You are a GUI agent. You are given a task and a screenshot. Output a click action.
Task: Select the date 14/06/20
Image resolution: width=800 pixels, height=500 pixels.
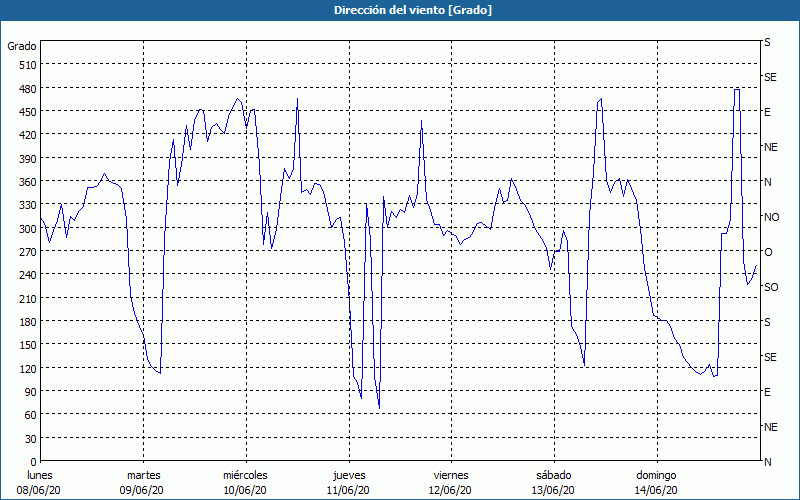pyautogui.click(x=656, y=490)
